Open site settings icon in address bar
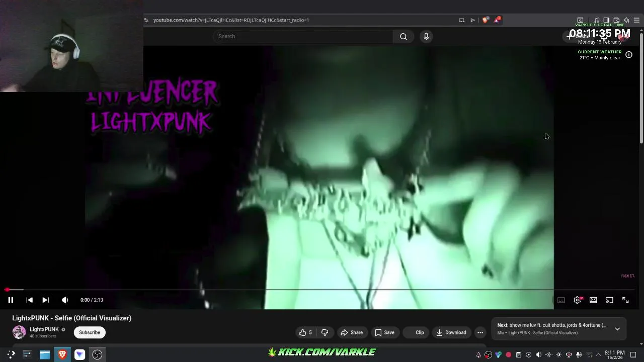This screenshot has height=362, width=644. tap(146, 20)
